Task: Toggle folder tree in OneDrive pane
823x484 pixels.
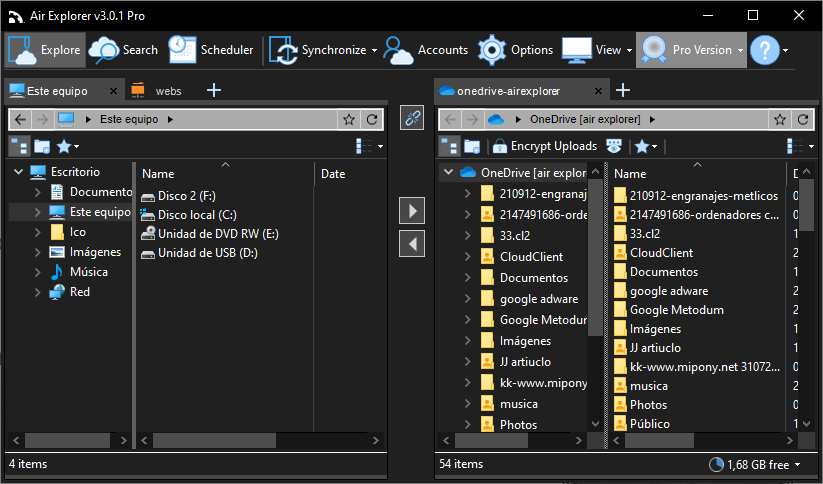Action: [x=449, y=146]
